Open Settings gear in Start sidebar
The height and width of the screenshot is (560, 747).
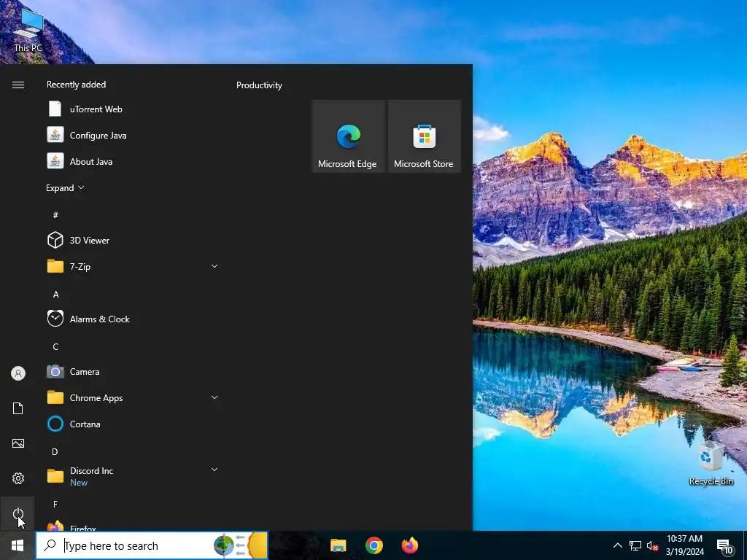18,478
